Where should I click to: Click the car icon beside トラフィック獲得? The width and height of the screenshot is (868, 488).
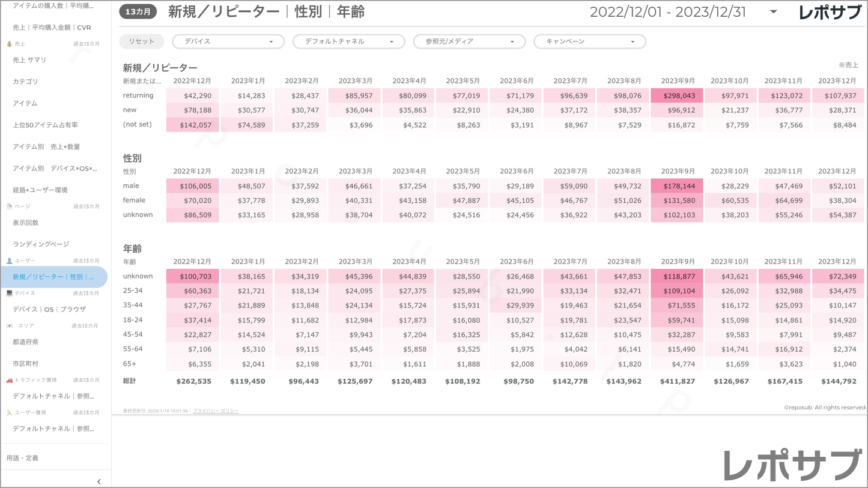coord(9,380)
